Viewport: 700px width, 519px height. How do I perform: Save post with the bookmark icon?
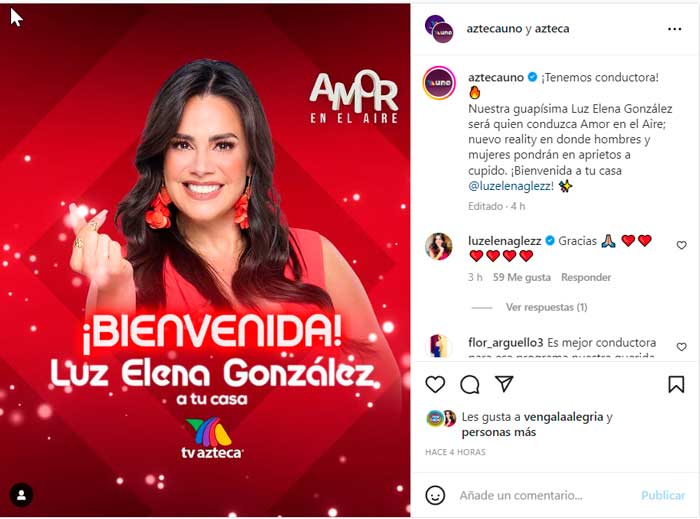point(676,384)
